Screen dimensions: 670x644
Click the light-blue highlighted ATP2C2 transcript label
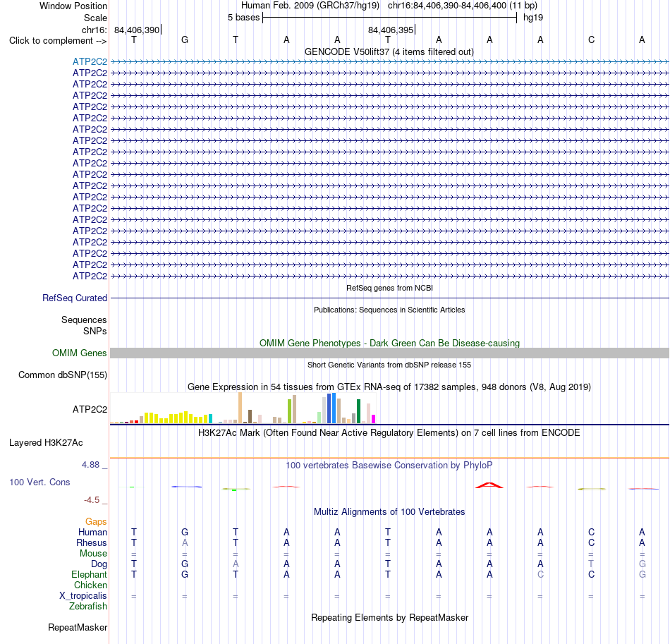[90, 61]
